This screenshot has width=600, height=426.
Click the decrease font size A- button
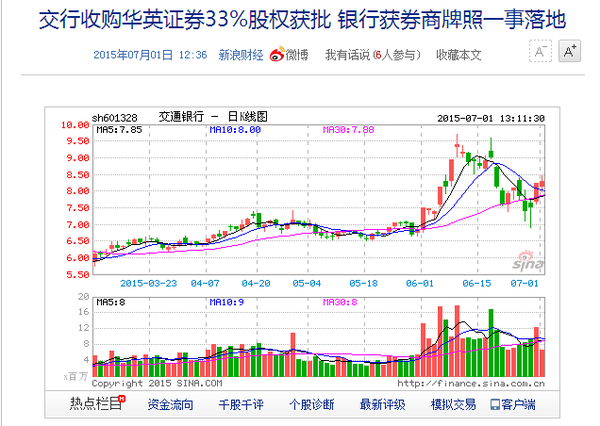click(540, 51)
